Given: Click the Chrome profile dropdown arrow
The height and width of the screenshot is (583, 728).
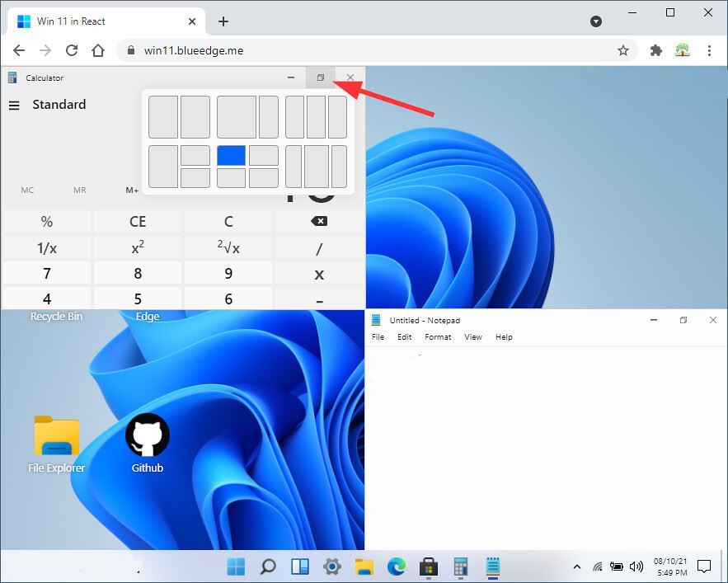Looking at the screenshot, I should click(x=596, y=21).
